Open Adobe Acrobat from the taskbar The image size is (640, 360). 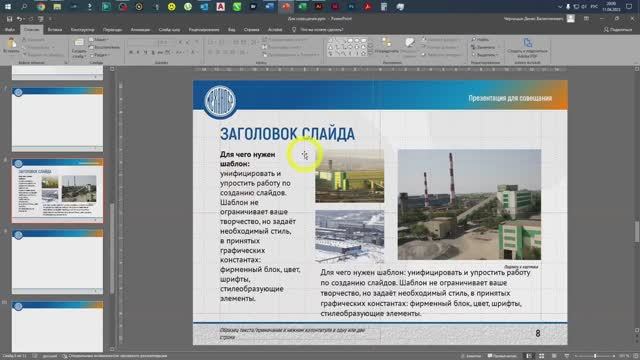coord(367,7)
